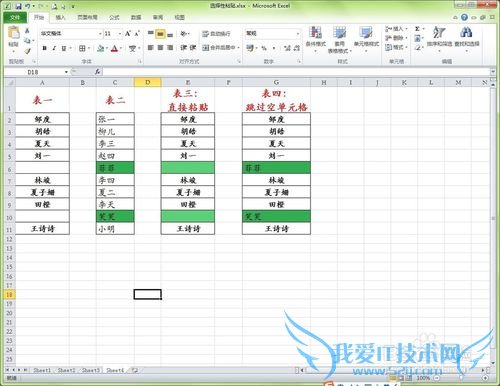Toggle Bold formatting
This screenshot has height=386, width=500.
click(x=44, y=49)
